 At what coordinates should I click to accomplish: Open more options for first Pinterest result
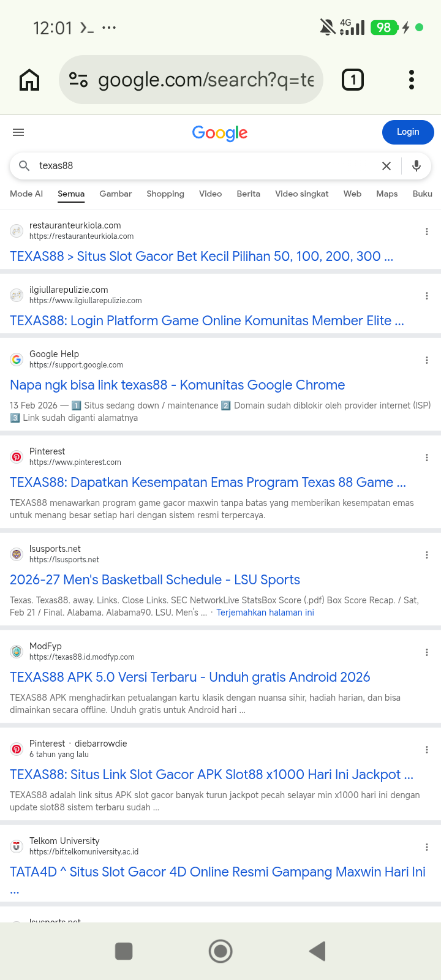(x=427, y=458)
